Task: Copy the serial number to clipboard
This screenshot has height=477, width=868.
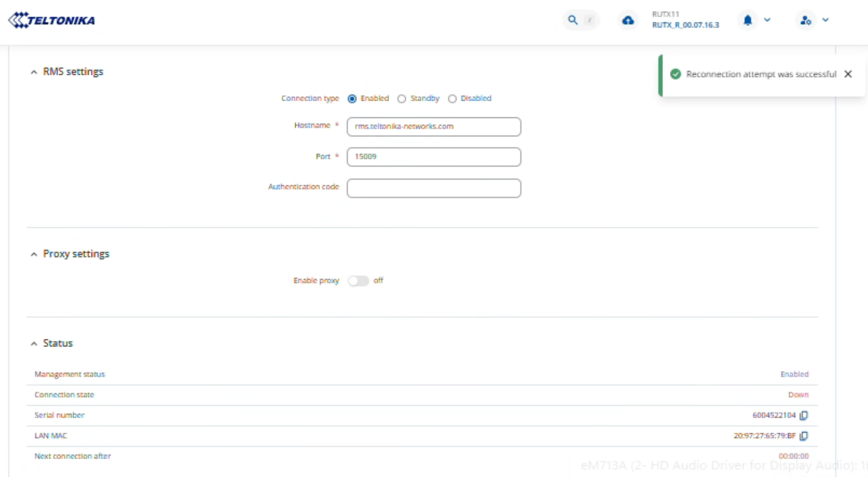Action: [x=804, y=415]
